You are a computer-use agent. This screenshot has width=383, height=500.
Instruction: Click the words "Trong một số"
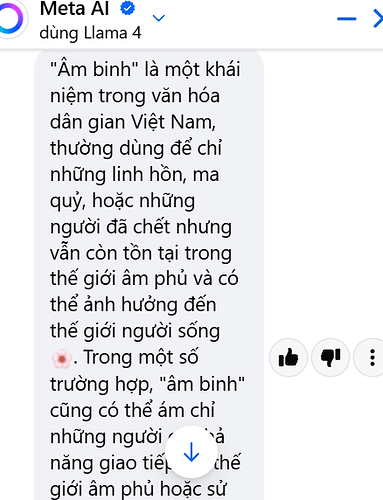pyautogui.click(x=141, y=357)
